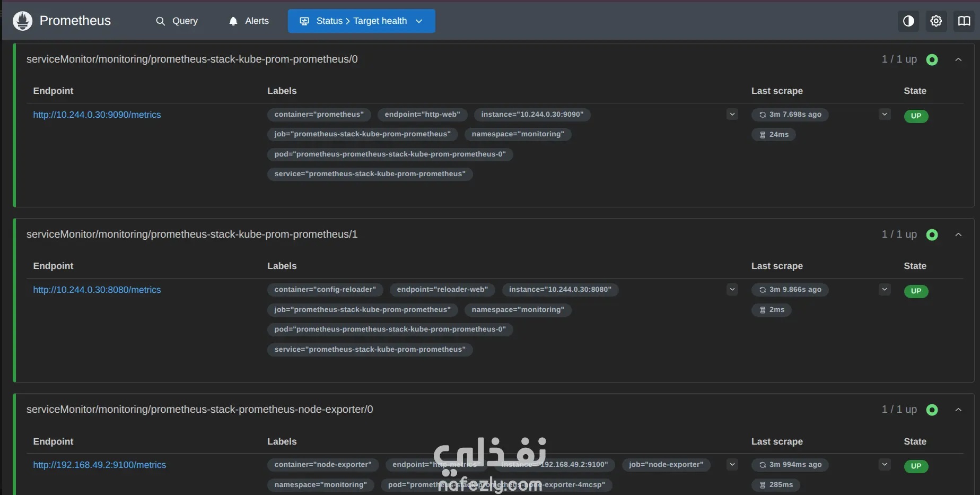Click the job="node-exporter" label chip
The image size is (980, 495).
coord(666,465)
